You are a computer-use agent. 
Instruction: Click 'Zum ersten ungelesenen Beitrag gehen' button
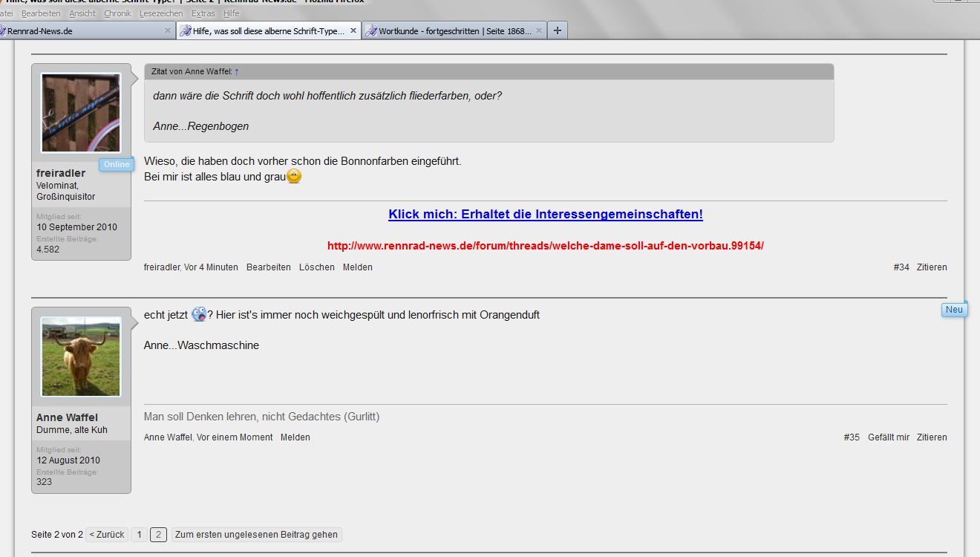256,535
